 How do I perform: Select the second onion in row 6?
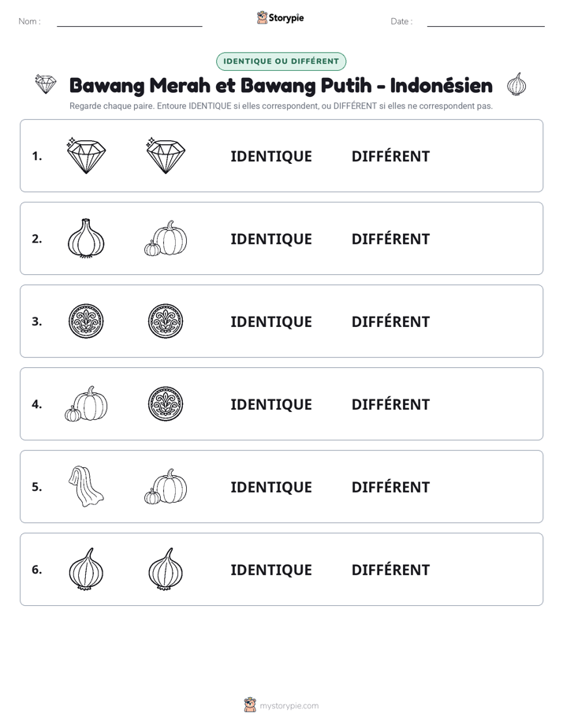(166, 569)
